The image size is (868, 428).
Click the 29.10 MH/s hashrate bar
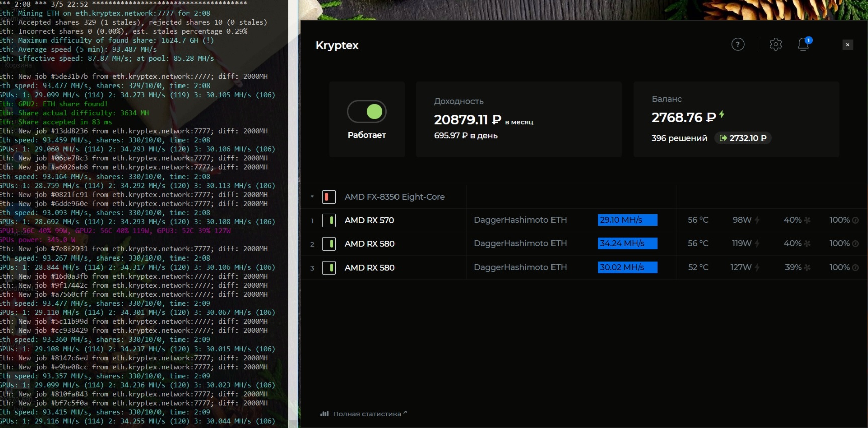tap(627, 220)
